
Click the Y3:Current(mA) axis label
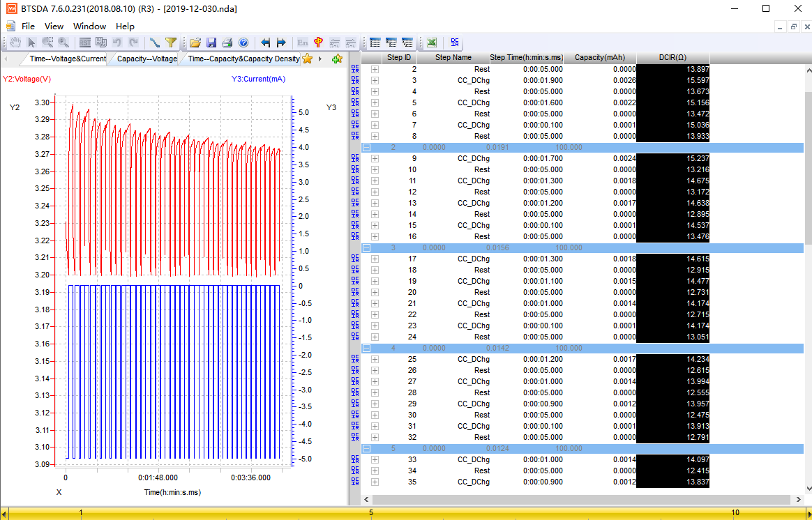click(258, 79)
